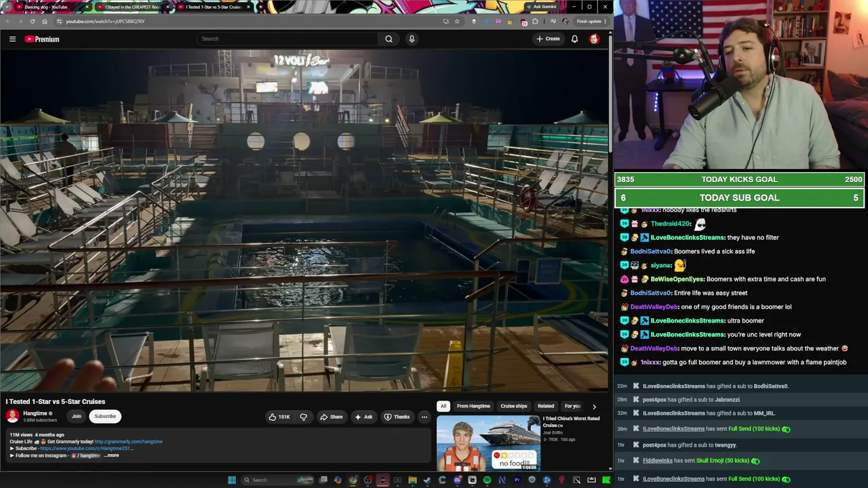Open the grammarly.com/hangtime link

click(128, 442)
